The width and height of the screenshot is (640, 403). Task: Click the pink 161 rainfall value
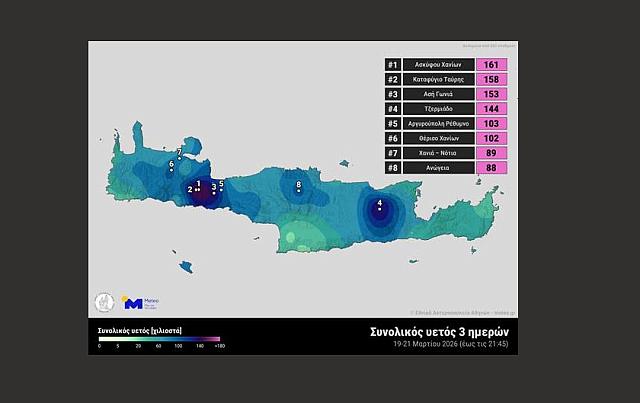491,65
